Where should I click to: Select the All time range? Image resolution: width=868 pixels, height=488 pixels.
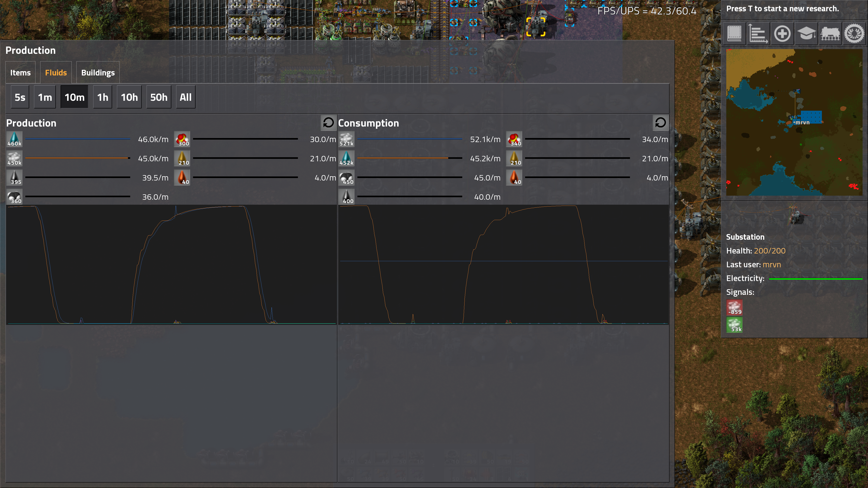coord(185,97)
